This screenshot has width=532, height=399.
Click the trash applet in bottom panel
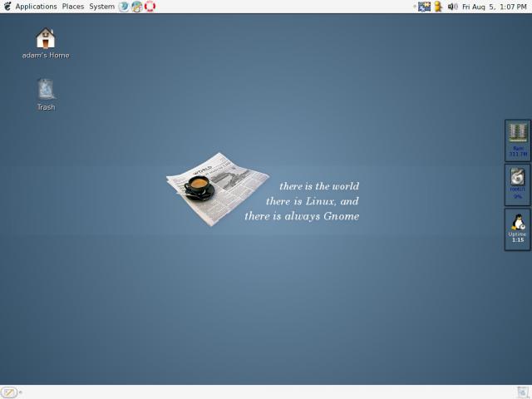pos(523,392)
